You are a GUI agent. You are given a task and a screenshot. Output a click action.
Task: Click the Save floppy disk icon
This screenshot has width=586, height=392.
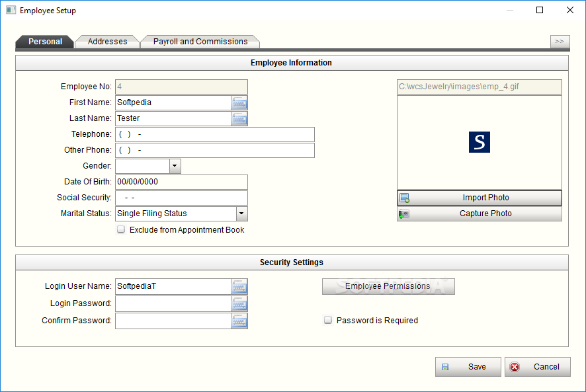pos(445,367)
